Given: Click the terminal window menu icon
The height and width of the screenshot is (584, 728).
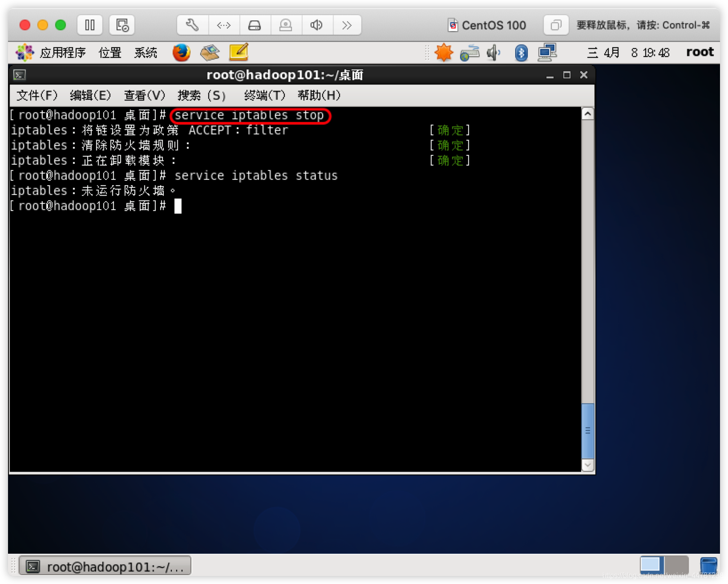Looking at the screenshot, I should pyautogui.click(x=20, y=75).
